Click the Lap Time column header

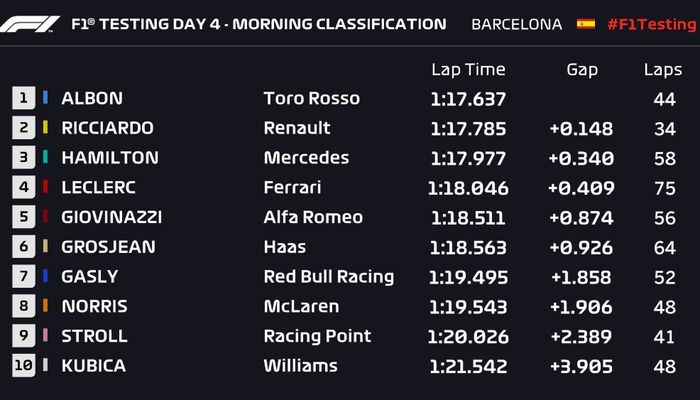pos(468,70)
